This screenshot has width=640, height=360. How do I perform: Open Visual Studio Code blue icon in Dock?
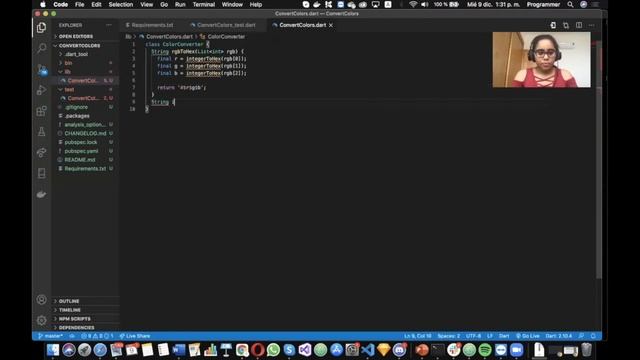(x=368, y=350)
